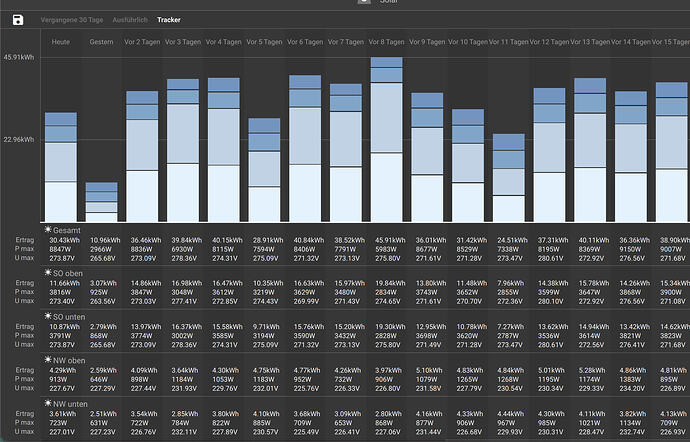Click the SO oben section label
The image size is (690, 442).
pos(68,273)
